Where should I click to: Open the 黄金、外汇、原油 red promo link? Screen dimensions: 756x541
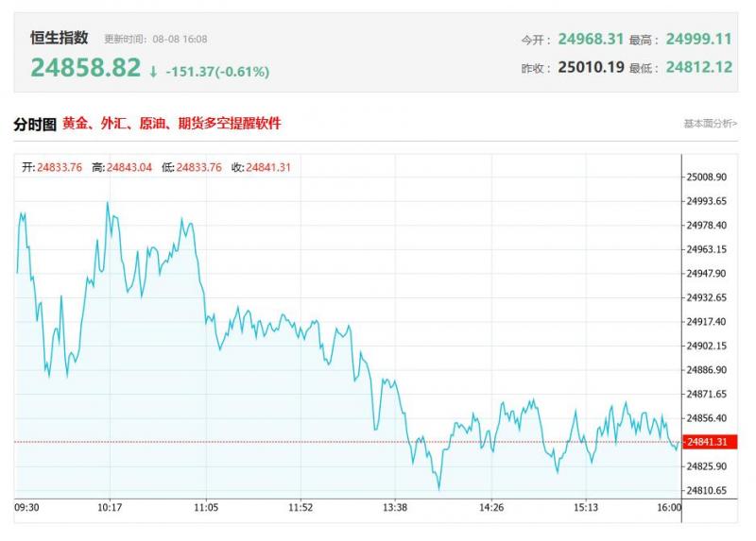coord(172,124)
